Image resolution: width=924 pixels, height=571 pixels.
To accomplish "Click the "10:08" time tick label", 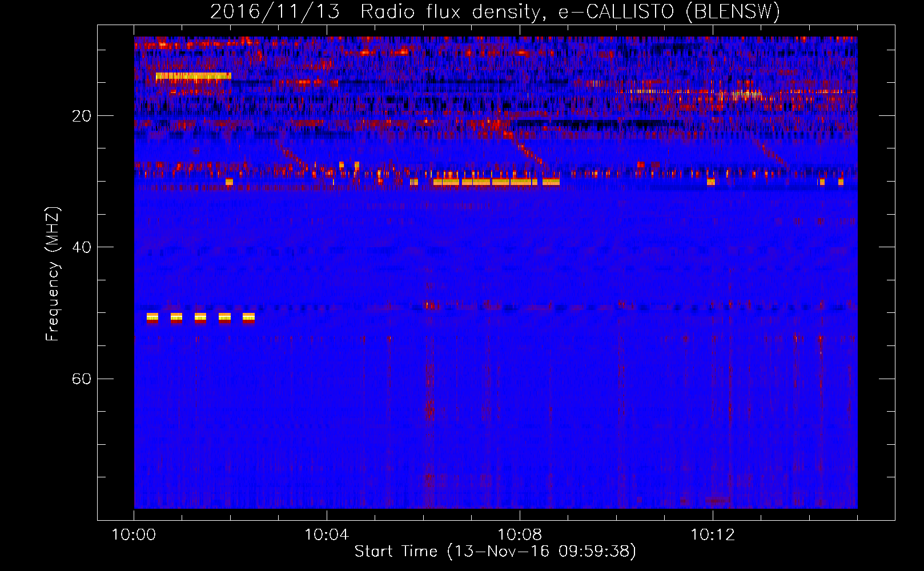I will [x=520, y=535].
